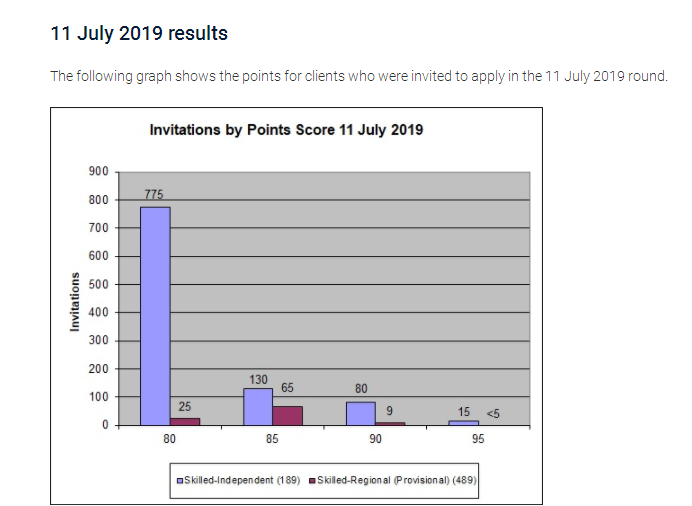
Task: Click the blue Skilled-Independent legend swatch
Action: [180, 481]
